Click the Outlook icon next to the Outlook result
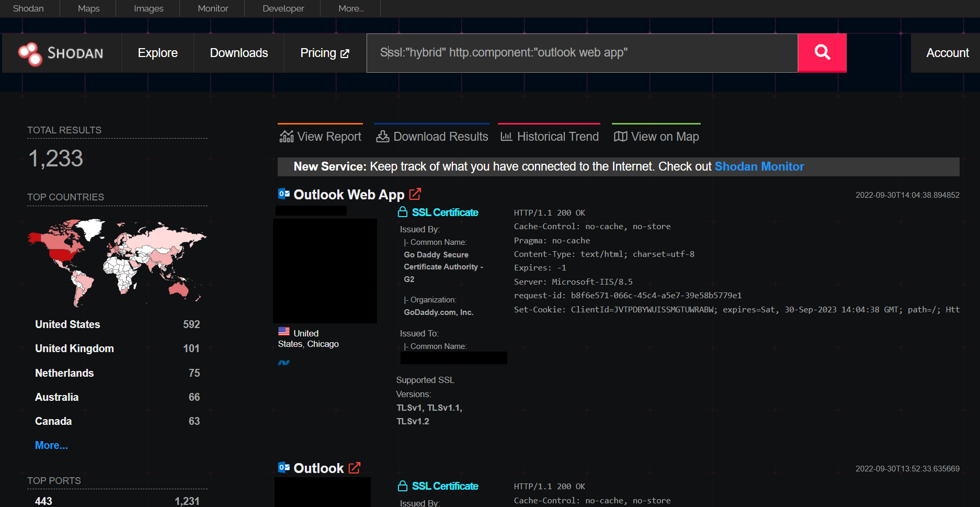This screenshot has width=980, height=507. (284, 467)
